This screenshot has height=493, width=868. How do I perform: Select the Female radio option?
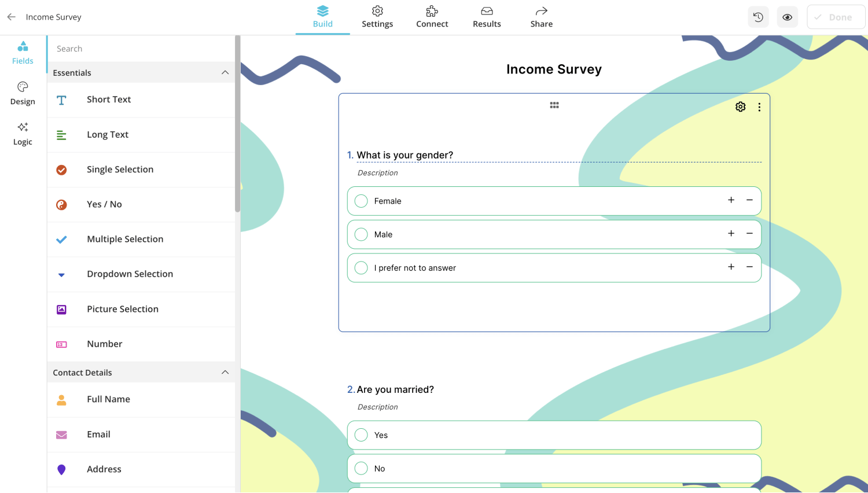click(x=361, y=201)
